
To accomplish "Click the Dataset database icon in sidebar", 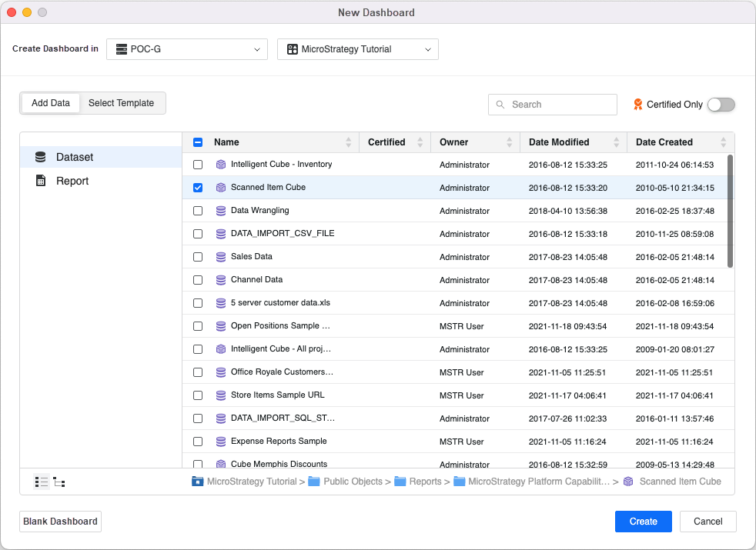I will coord(41,157).
